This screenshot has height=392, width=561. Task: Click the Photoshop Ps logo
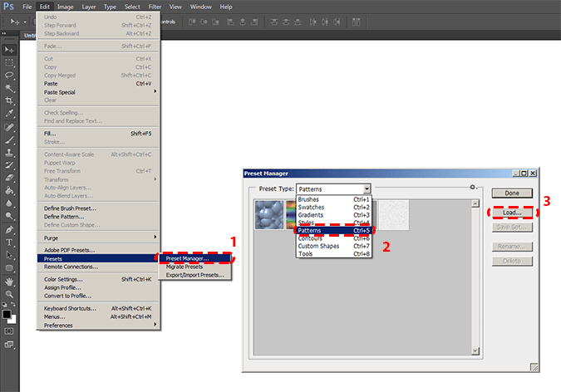tap(8, 7)
